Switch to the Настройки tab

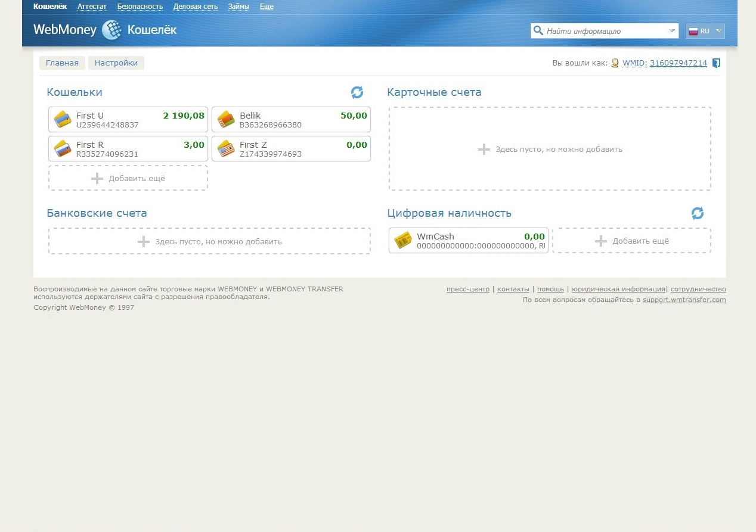point(116,63)
